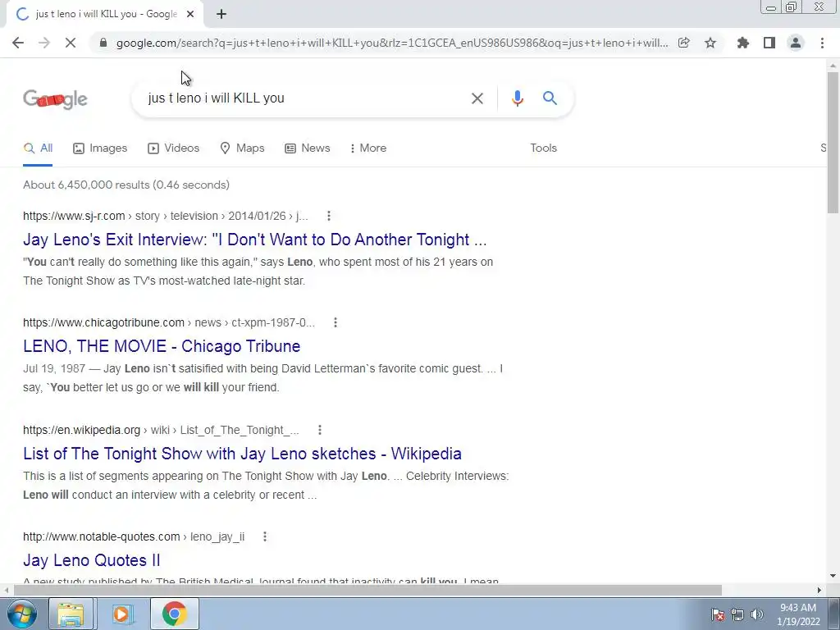Image resolution: width=840 pixels, height=630 pixels.
Task: Open options for the chicagotribune.com result
Action: point(336,322)
